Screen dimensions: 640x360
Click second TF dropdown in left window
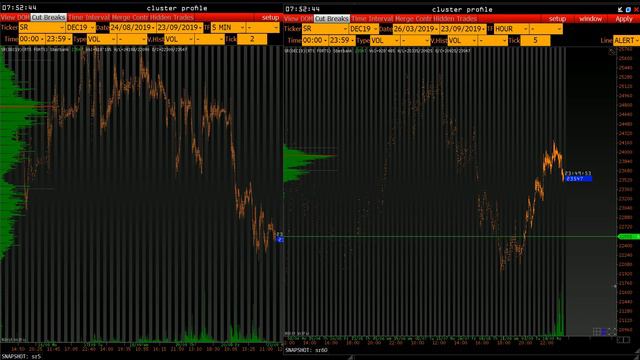262,27
